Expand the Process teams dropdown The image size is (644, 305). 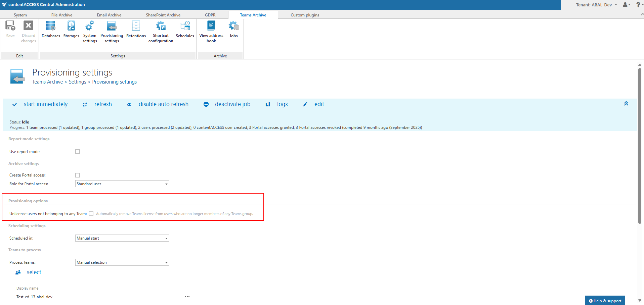tap(122, 262)
